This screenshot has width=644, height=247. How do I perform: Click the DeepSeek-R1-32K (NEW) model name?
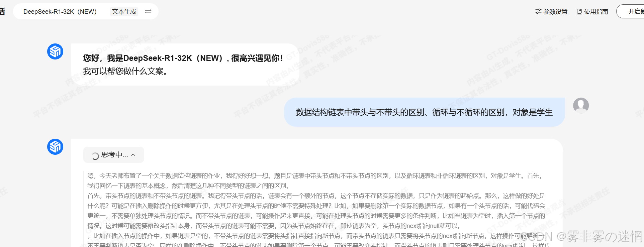[60, 11]
